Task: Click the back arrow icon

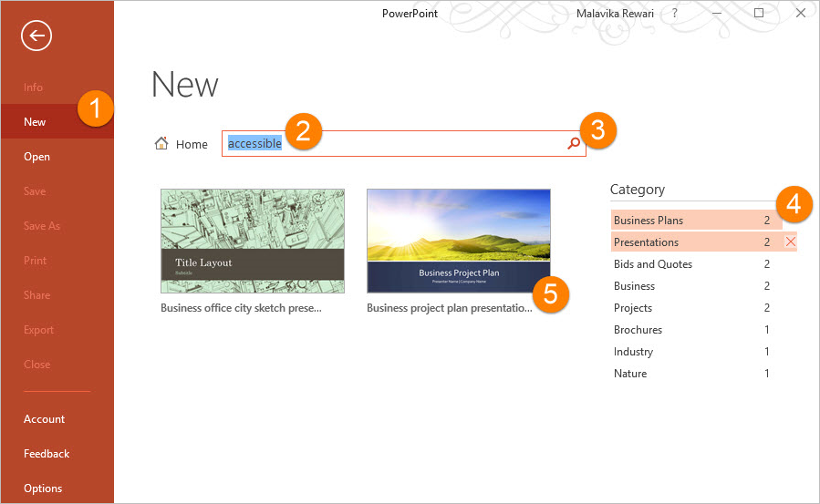Action: tap(36, 36)
